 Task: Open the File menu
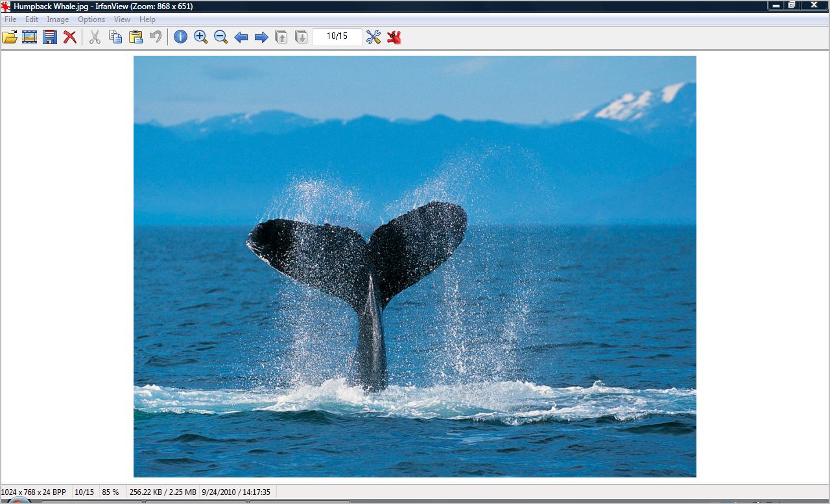click(x=10, y=19)
